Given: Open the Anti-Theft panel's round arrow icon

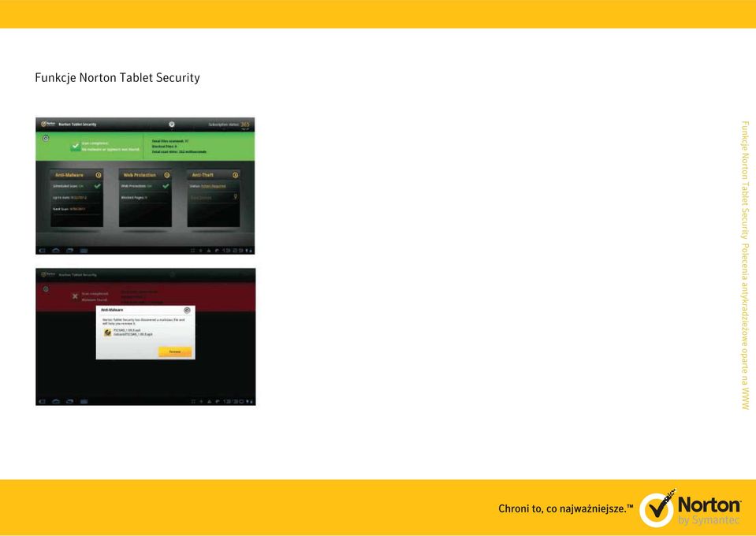Looking at the screenshot, I should click(x=235, y=175).
